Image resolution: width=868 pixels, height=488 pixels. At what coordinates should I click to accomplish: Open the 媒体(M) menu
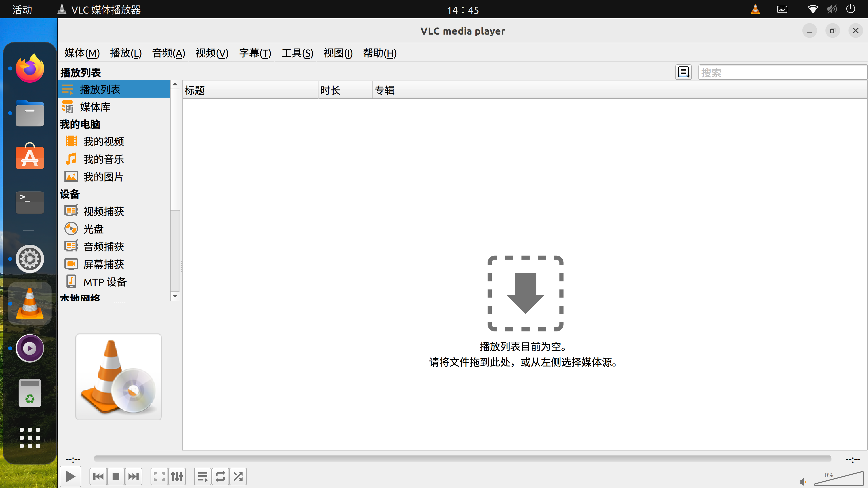(82, 53)
